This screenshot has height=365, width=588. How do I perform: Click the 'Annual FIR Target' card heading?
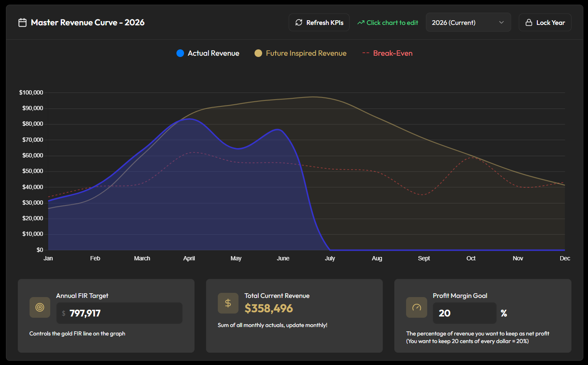(82, 296)
